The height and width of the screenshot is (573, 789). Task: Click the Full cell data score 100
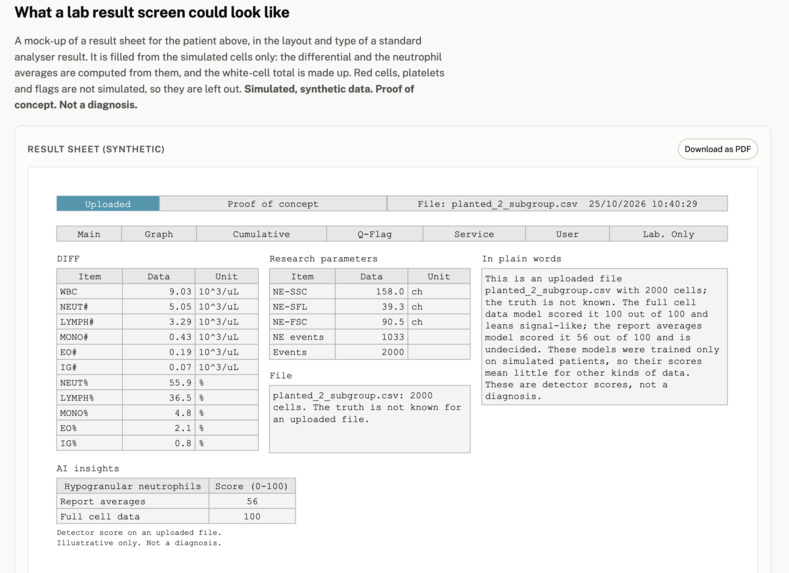[x=252, y=517]
